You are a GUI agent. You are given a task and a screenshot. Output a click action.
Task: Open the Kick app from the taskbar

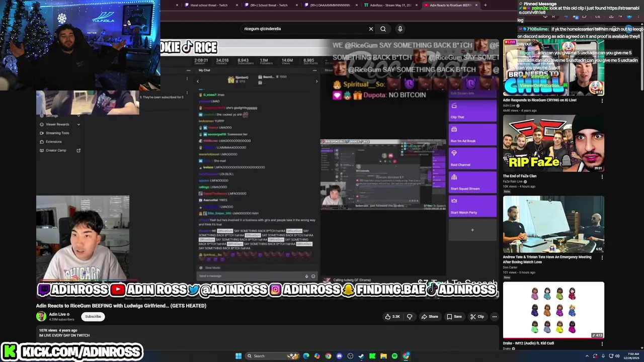(372, 356)
